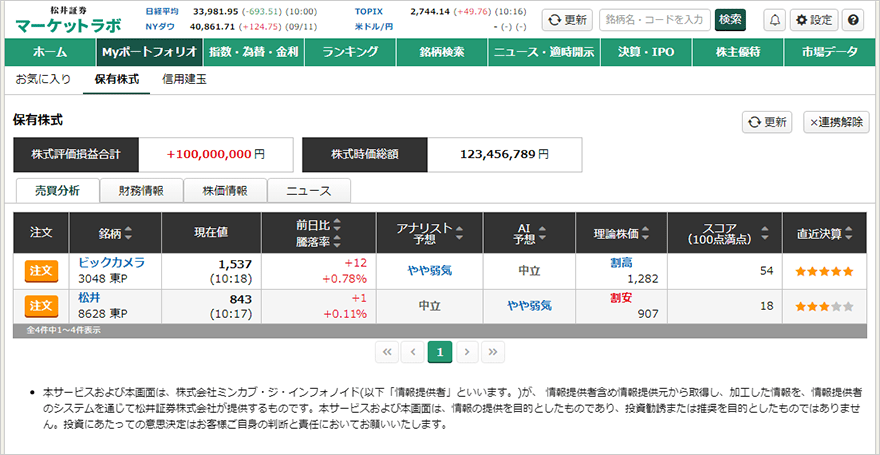
Task: Select the 売買分析 tab
Action: tap(58, 191)
